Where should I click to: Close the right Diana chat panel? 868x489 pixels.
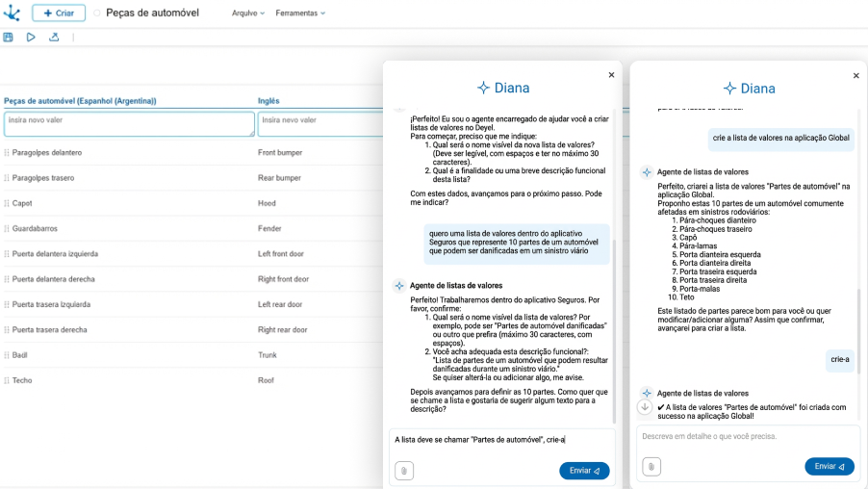(856, 75)
